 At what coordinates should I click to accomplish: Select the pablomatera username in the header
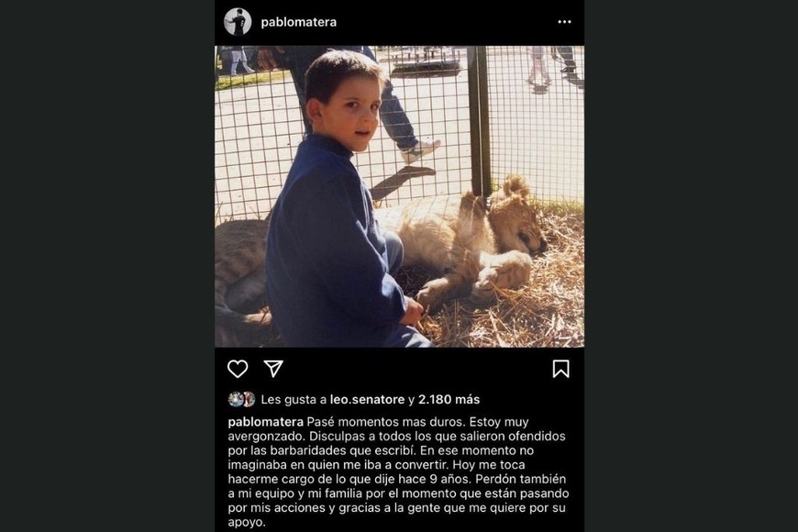(298, 22)
